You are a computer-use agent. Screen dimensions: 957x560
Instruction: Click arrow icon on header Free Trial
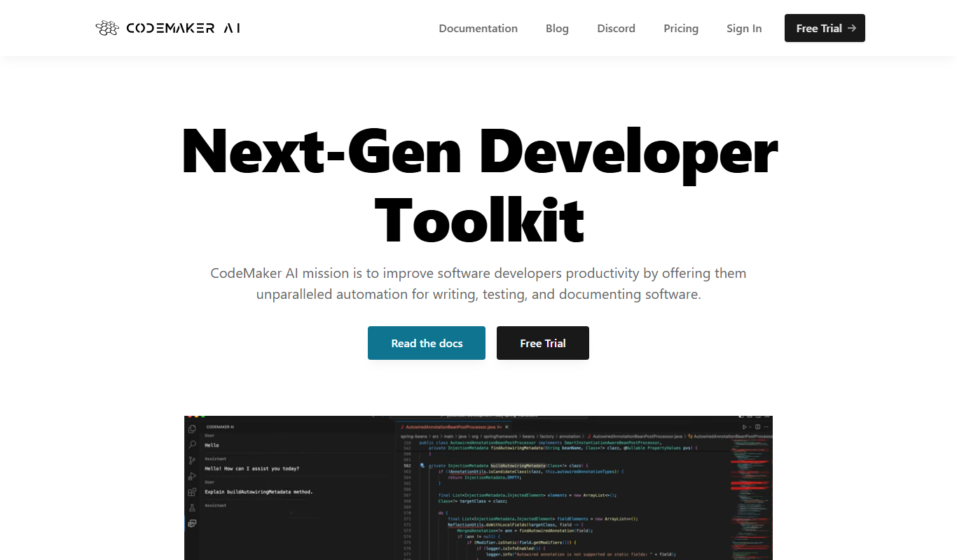pyautogui.click(x=852, y=28)
